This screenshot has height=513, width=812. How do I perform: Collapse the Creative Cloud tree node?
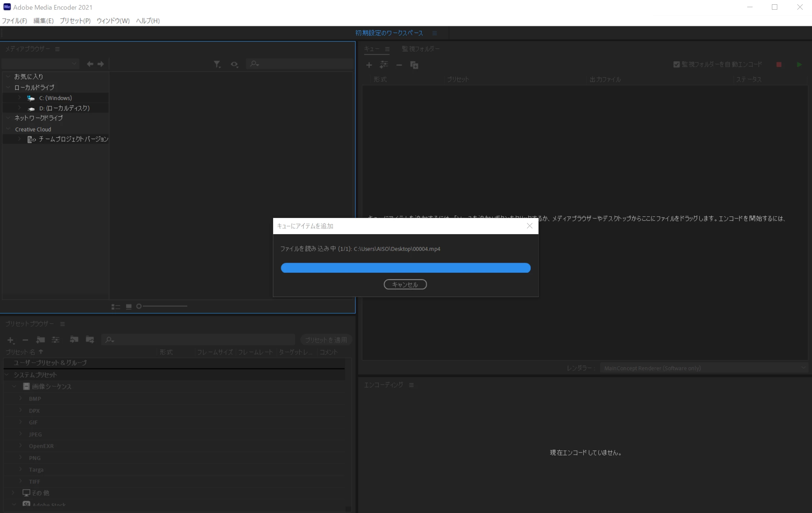pyautogui.click(x=8, y=129)
